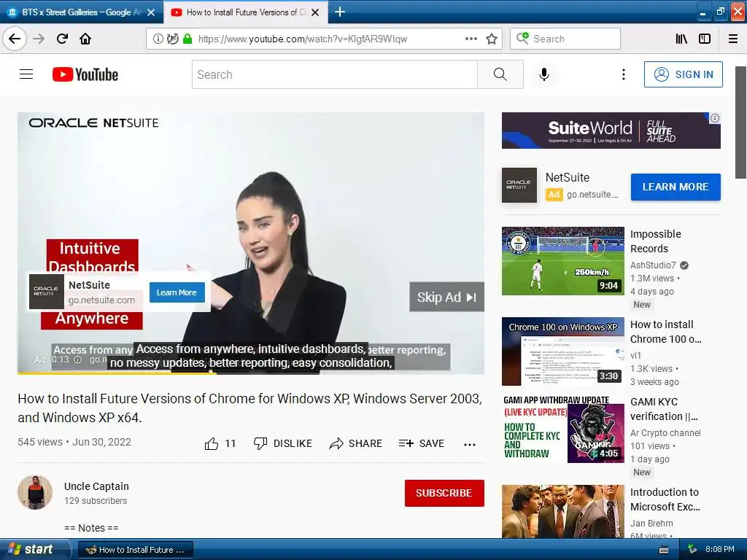747x560 pixels.
Task: Click the browser Search box
Action: point(565,39)
